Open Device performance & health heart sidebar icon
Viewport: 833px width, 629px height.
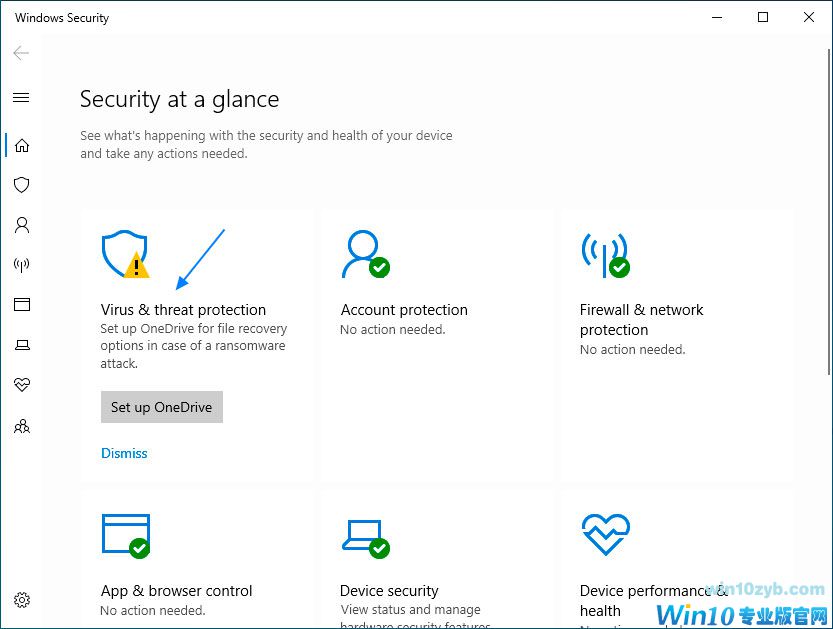click(22, 384)
